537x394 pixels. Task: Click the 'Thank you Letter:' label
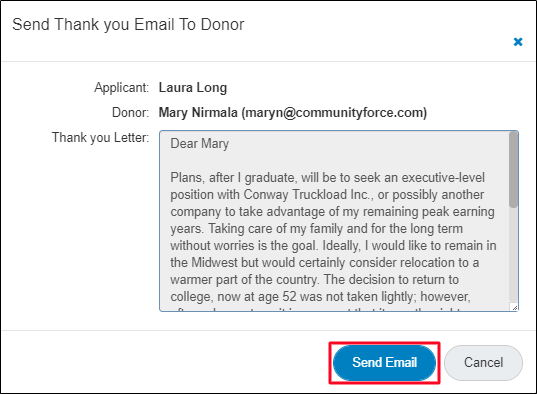[100, 137]
